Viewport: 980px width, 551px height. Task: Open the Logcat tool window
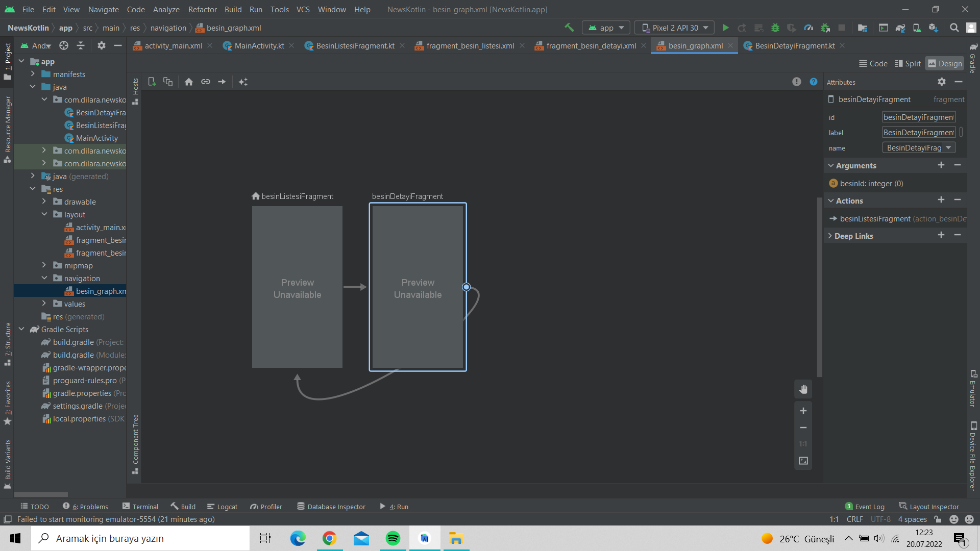coord(222,507)
